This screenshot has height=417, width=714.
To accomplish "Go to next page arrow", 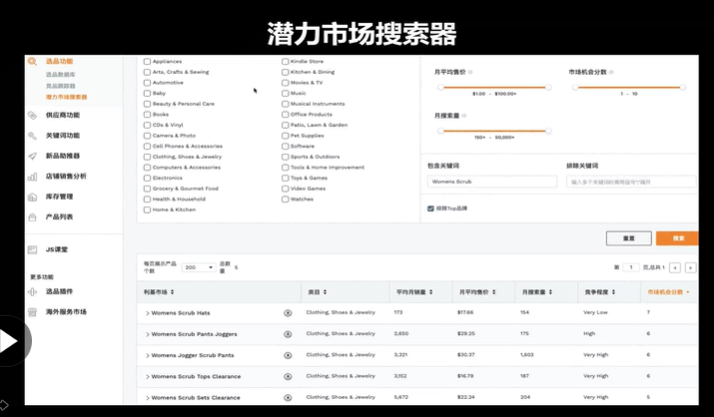I will 690,268.
